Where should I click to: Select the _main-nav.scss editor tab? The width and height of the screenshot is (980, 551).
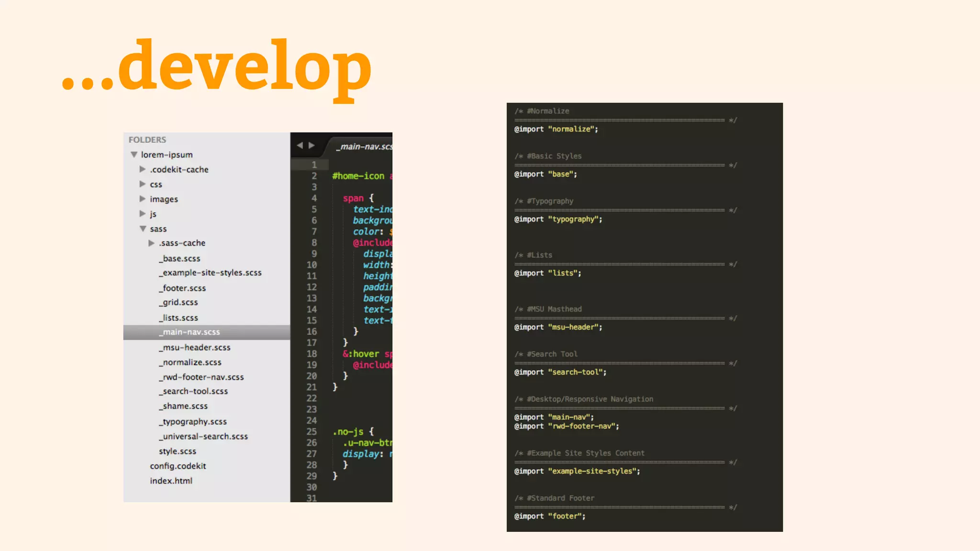(x=364, y=146)
